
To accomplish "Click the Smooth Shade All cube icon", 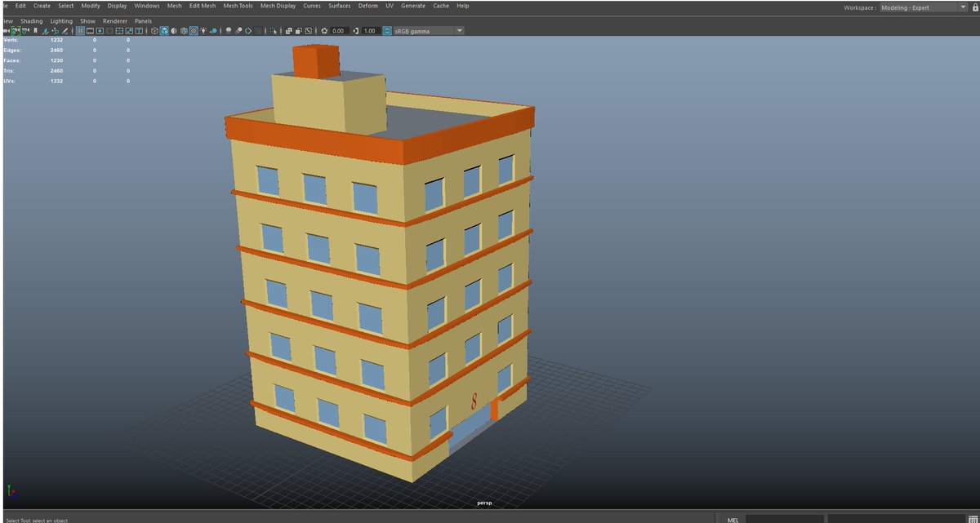I will point(164,31).
